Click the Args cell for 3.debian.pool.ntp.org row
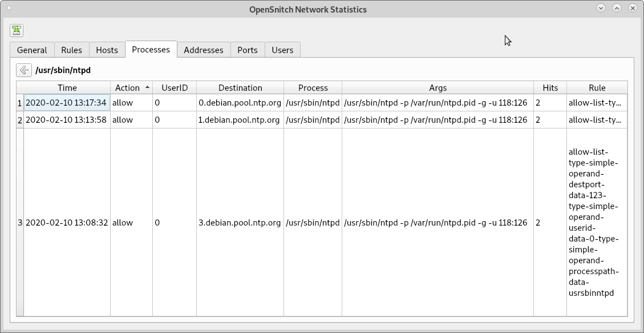644x333 pixels. pos(438,222)
